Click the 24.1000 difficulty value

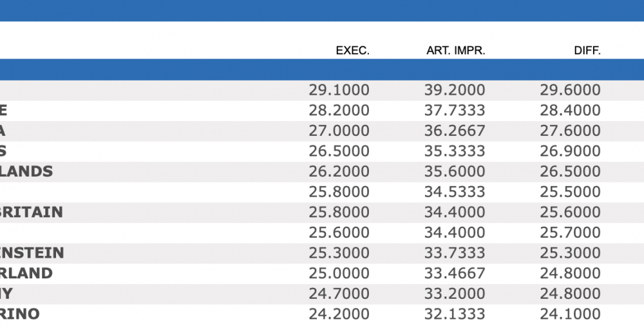(x=570, y=314)
